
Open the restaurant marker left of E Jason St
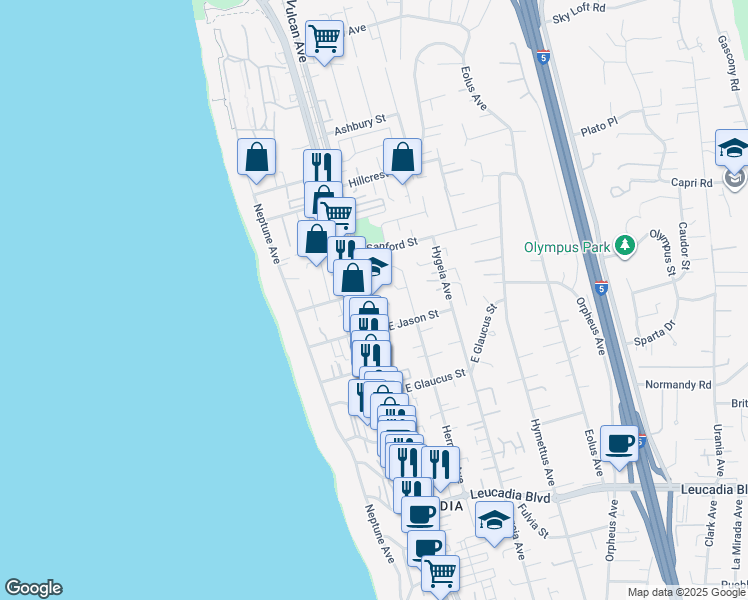click(x=369, y=323)
